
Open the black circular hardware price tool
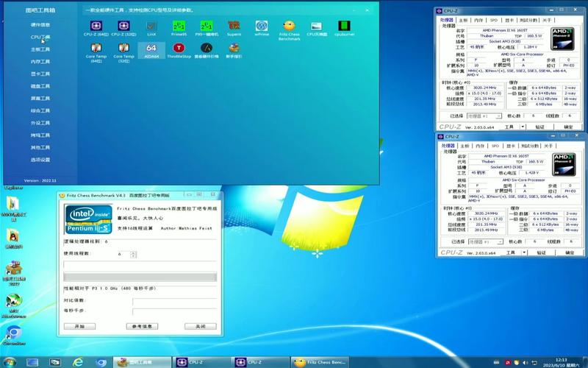pos(207,51)
